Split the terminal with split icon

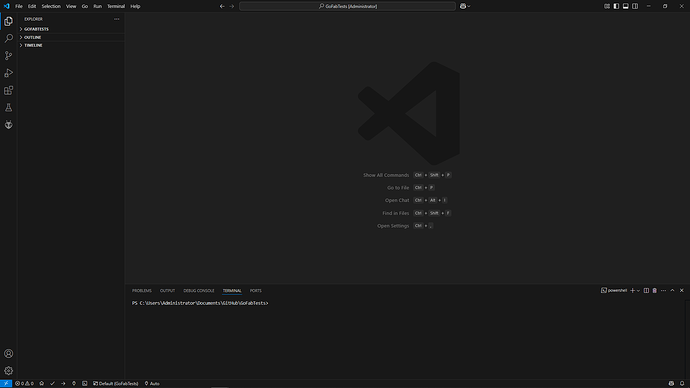[x=646, y=290]
